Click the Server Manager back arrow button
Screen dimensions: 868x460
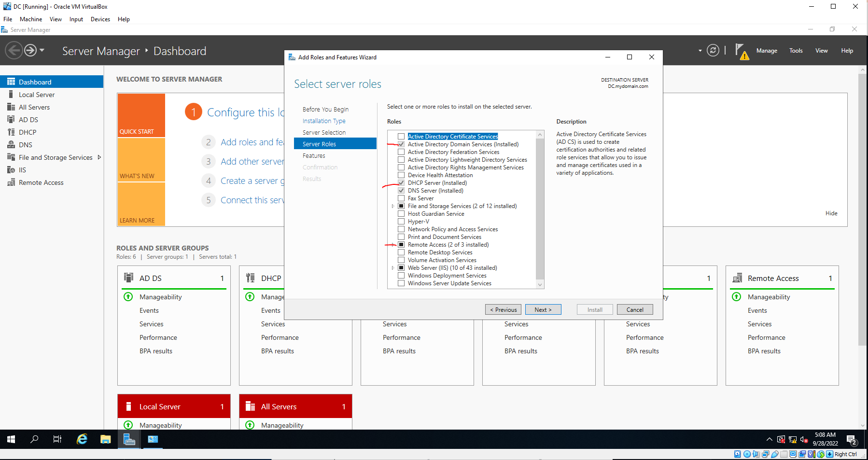[x=14, y=50]
